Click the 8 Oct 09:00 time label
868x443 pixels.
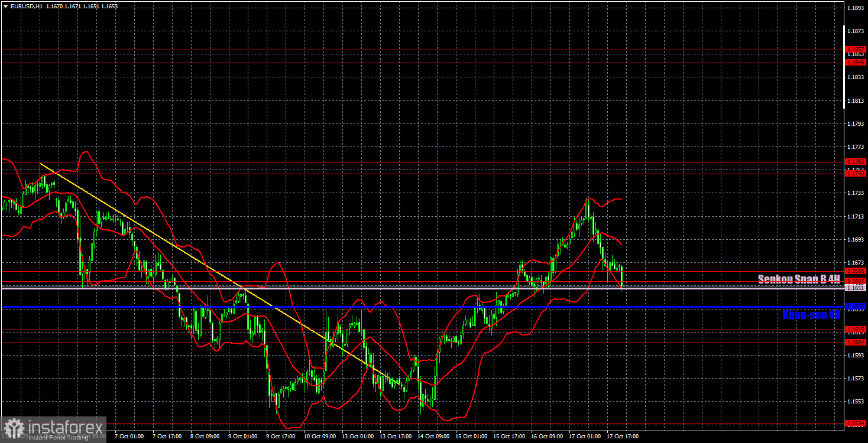(205, 437)
